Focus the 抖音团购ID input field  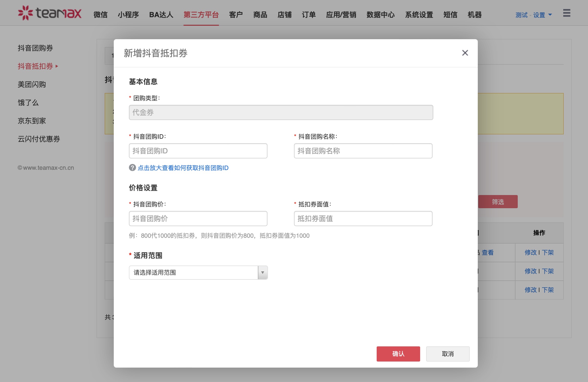198,151
